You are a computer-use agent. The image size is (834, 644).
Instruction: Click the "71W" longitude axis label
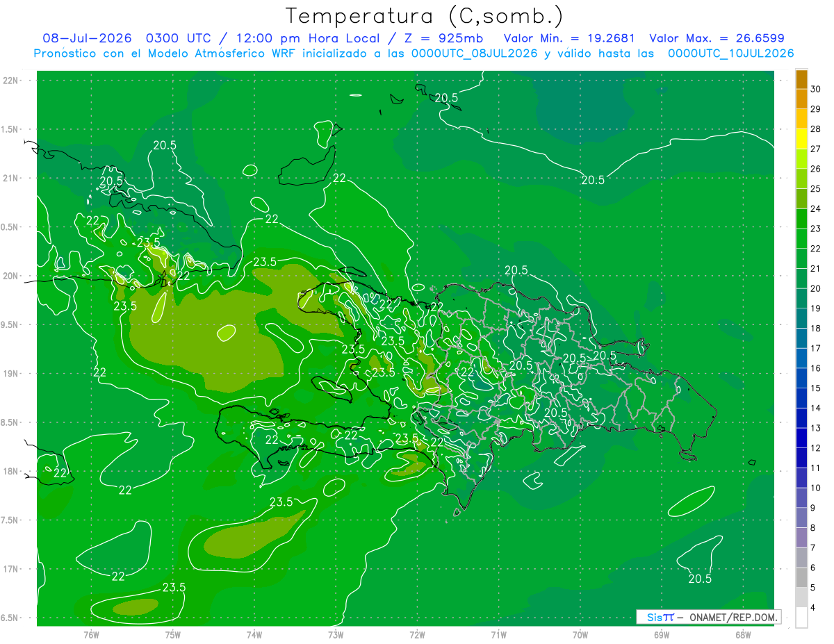click(x=498, y=635)
